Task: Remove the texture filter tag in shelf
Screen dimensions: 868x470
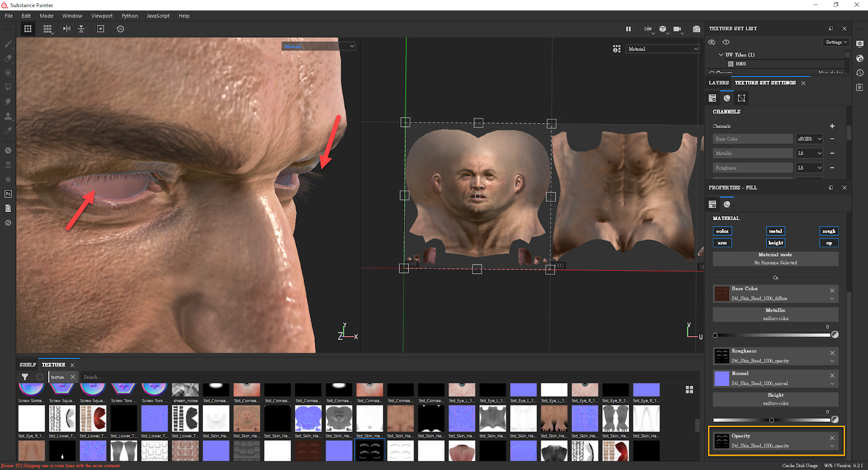Action: tap(73, 377)
